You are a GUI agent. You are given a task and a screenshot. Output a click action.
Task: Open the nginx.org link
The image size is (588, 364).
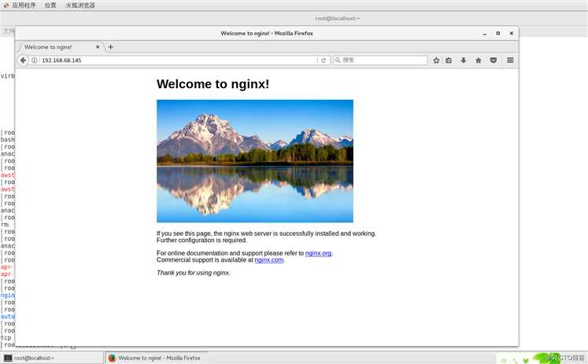click(x=318, y=253)
